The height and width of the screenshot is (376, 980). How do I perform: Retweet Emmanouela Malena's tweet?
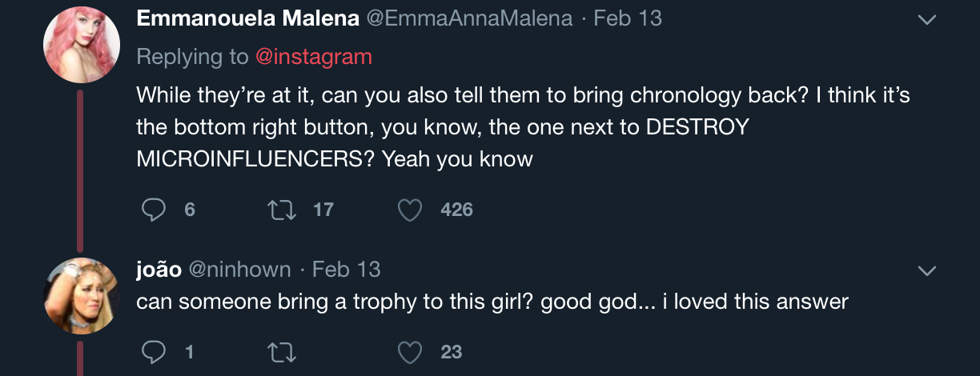pos(280,210)
